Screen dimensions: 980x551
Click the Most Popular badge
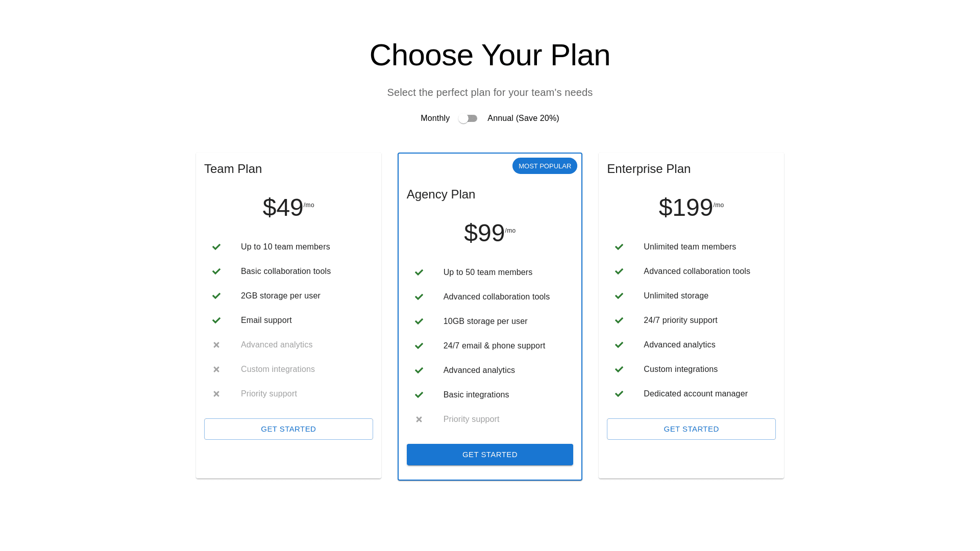545,166
